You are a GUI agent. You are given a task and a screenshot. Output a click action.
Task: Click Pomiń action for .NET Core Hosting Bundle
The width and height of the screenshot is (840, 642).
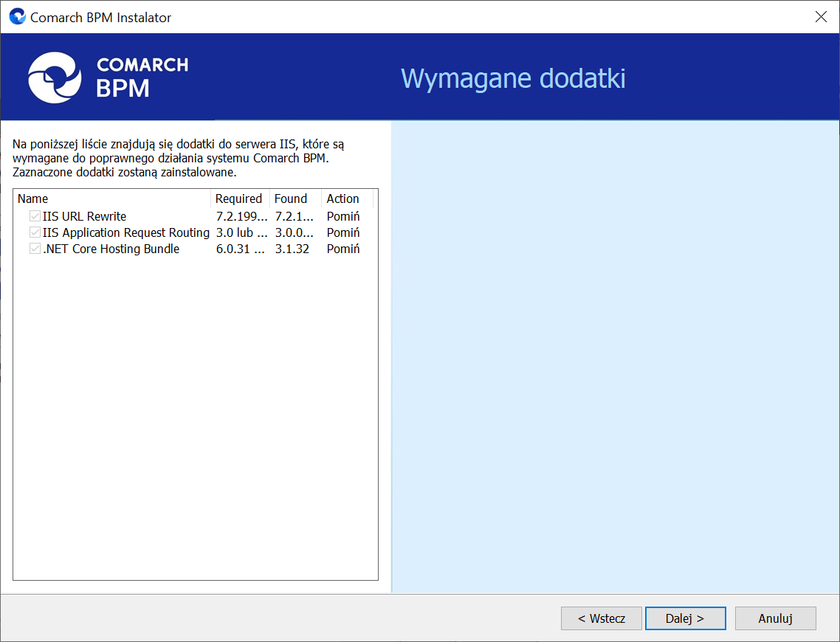point(342,249)
